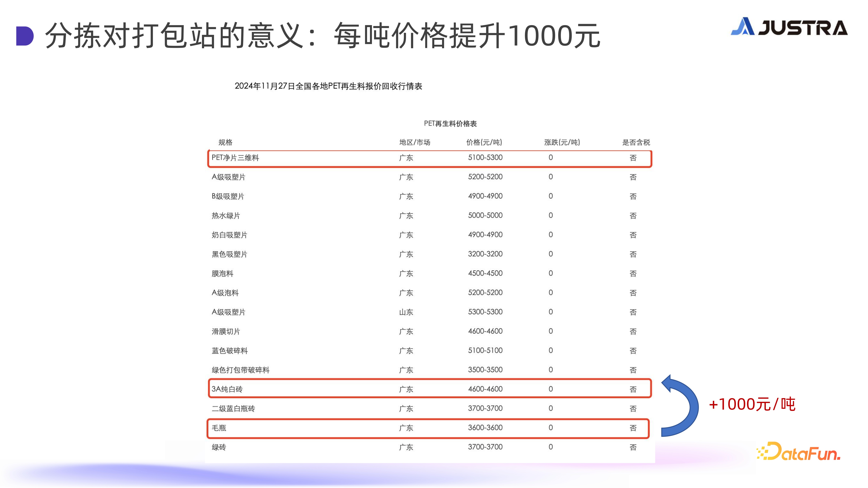This screenshot has height=488, width=868.
Task: Select 'A级吸塑片' in the 广东 row
Action: pyautogui.click(x=229, y=177)
